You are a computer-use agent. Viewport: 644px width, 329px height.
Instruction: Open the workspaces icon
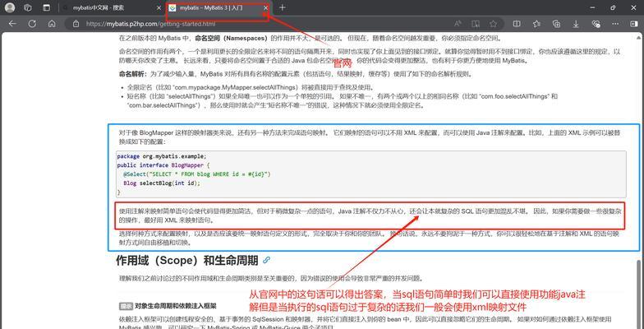pos(28,7)
